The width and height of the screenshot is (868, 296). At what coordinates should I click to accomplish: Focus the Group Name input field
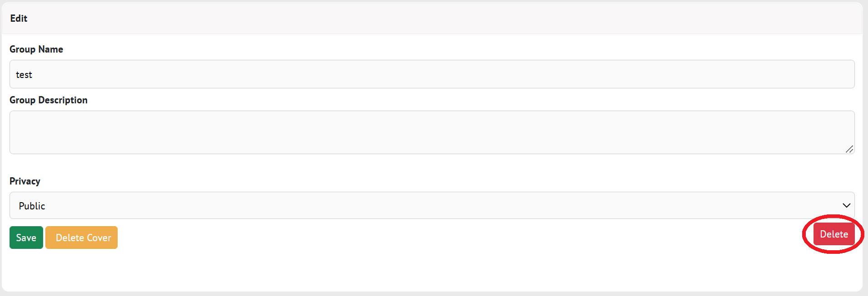431,74
